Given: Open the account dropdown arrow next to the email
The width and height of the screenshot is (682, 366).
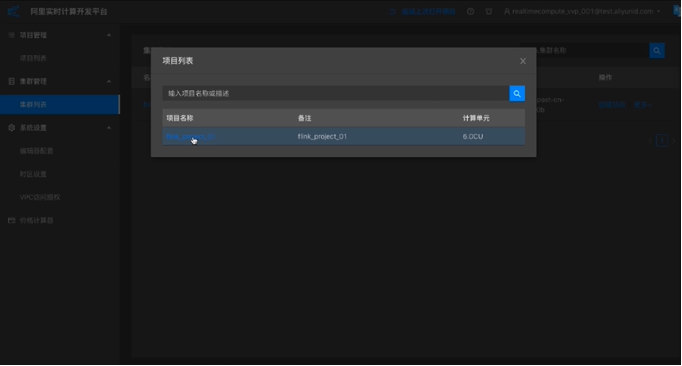Looking at the screenshot, I should pos(659,12).
